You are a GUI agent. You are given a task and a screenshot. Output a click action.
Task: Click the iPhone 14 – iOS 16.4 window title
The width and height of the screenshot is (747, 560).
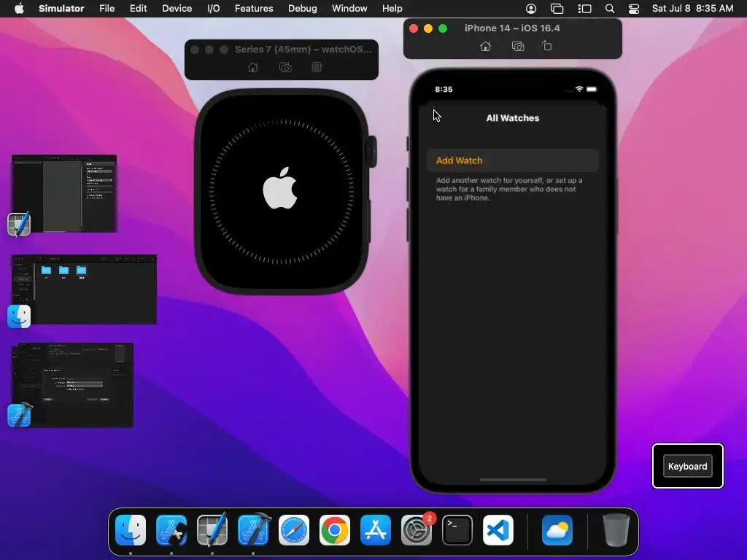(x=513, y=28)
